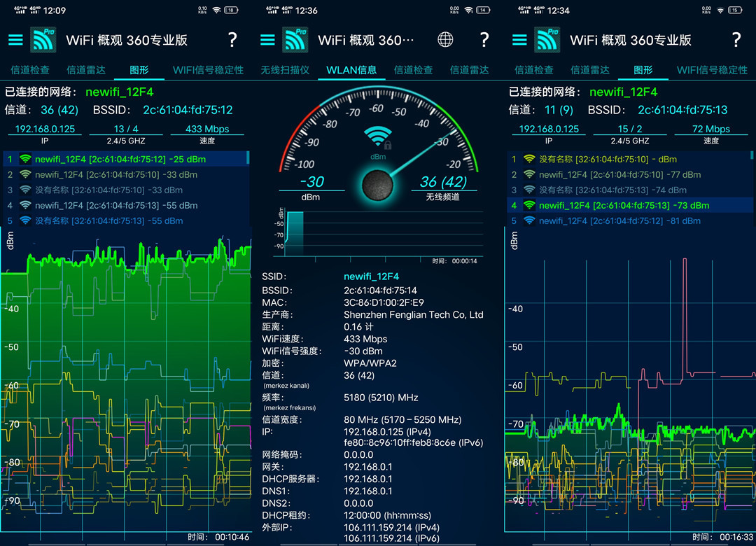Image resolution: width=756 pixels, height=546 pixels.
Task: Tap WiFi status icon in middle status bar
Action: tap(468, 10)
